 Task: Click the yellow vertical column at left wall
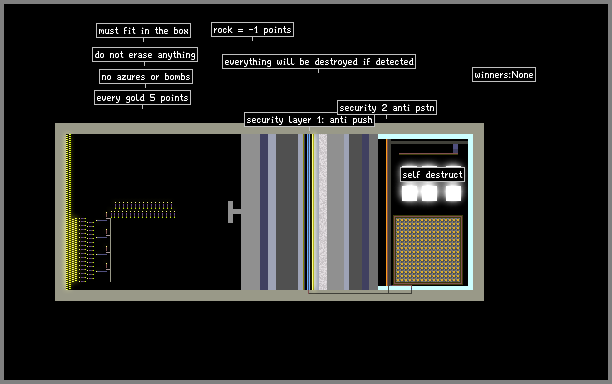[68, 212]
